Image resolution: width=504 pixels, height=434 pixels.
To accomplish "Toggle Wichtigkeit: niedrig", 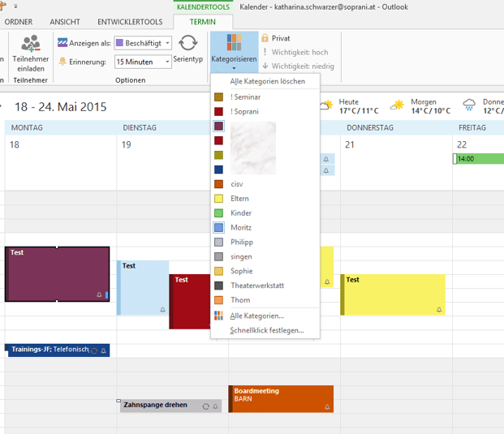I will [299, 66].
